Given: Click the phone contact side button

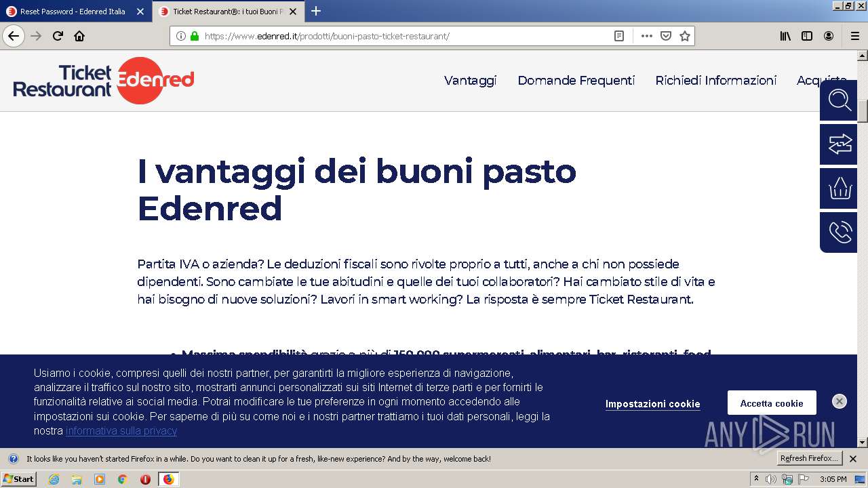Looking at the screenshot, I should [x=840, y=232].
